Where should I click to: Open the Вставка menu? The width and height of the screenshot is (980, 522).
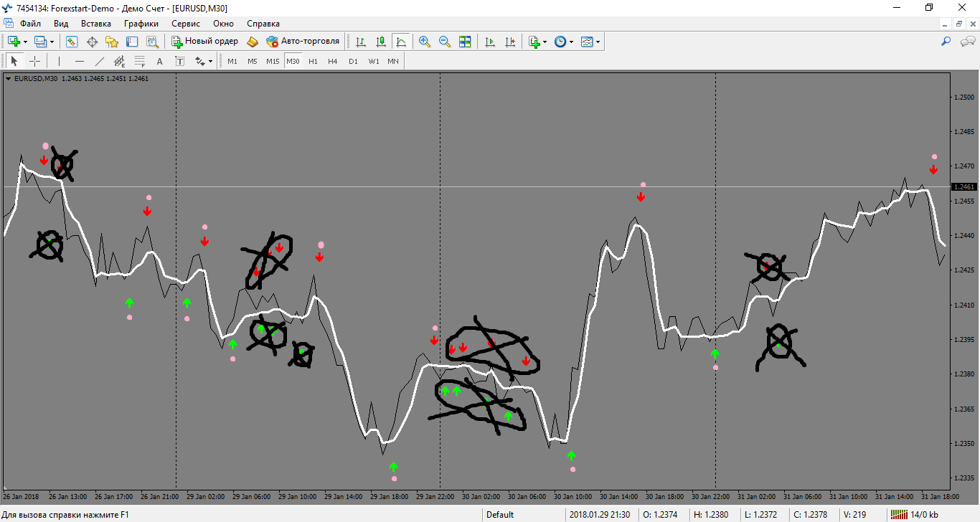(96, 24)
